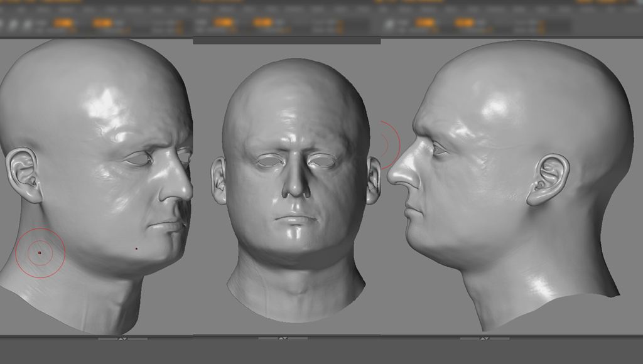Screen dimensions: 643x364
Task: Click the front-facing head sculpt in the center viewport
Action: pyautogui.click(x=295, y=190)
